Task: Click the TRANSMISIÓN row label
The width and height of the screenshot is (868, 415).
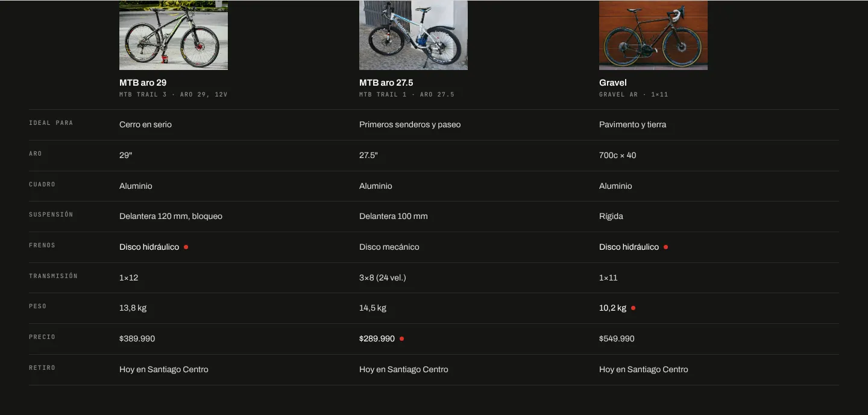Action: pos(54,276)
